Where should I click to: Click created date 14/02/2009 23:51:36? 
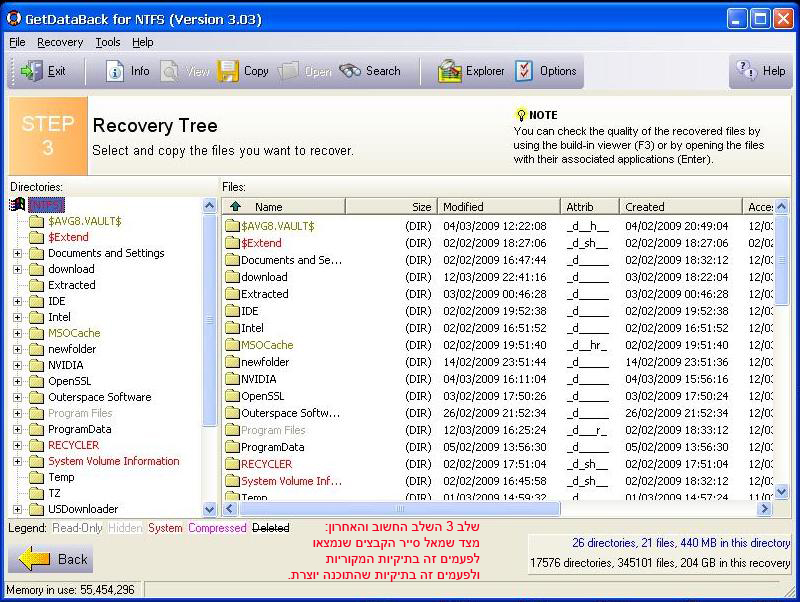coord(677,362)
